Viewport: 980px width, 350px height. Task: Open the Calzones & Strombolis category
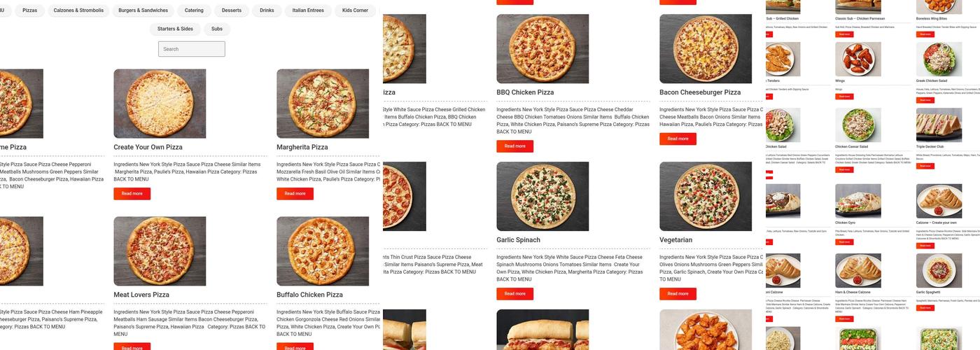tap(78, 10)
